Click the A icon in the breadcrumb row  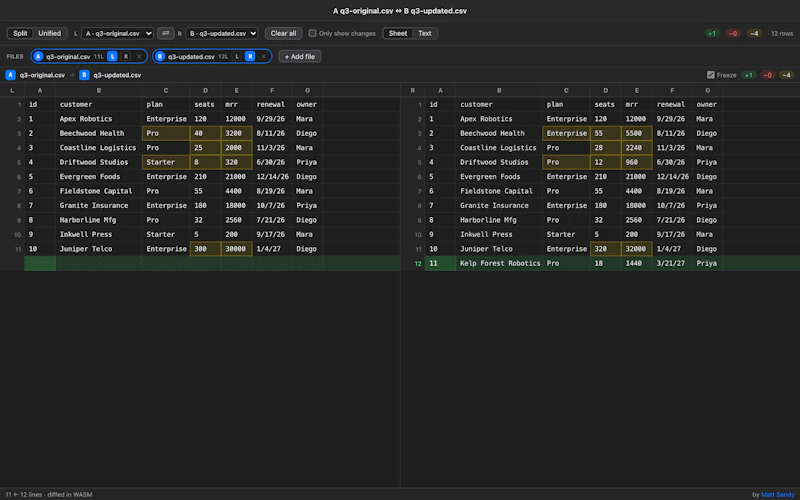click(10, 75)
